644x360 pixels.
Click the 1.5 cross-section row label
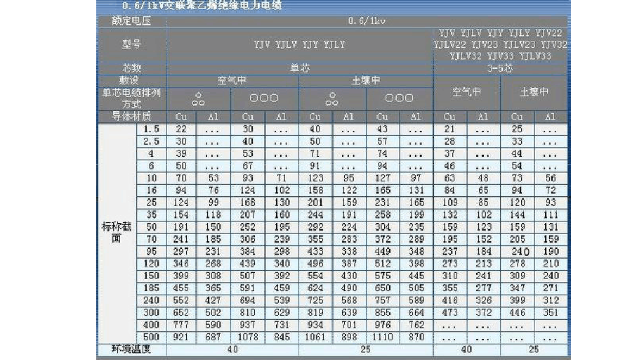click(x=151, y=129)
